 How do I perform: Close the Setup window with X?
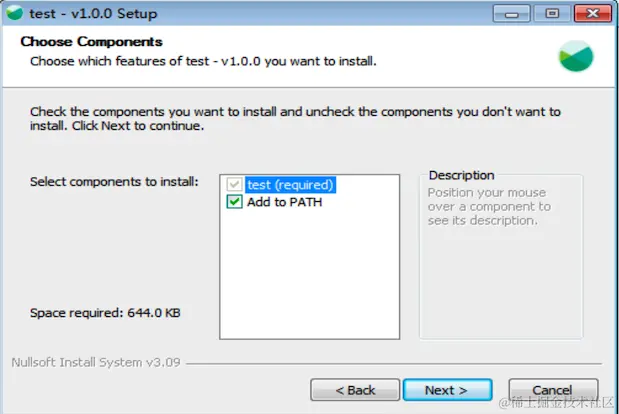click(593, 14)
